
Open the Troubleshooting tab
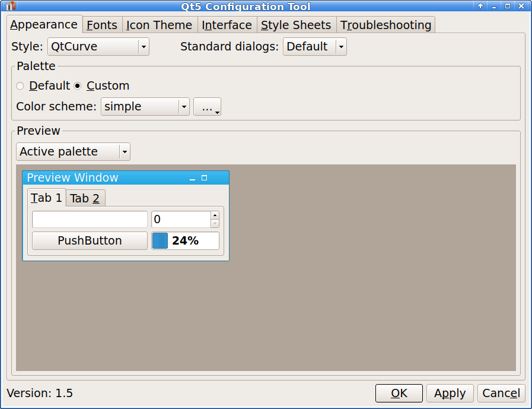[x=386, y=25]
